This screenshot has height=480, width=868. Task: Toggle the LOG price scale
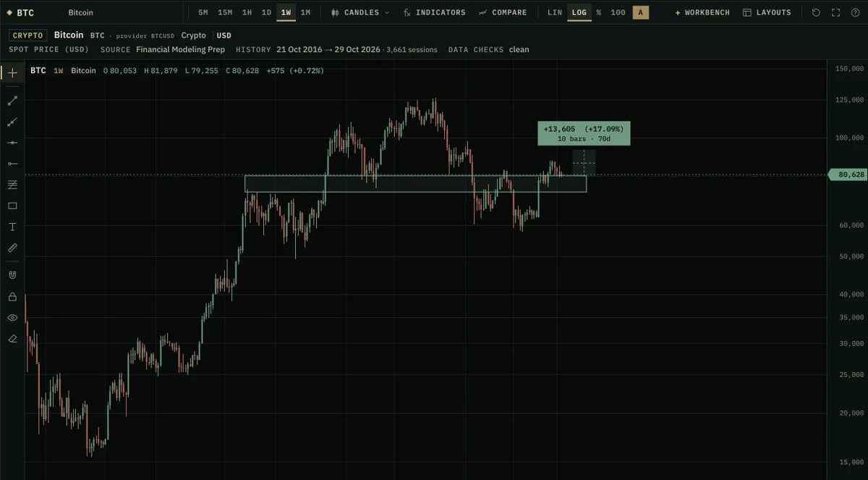579,12
